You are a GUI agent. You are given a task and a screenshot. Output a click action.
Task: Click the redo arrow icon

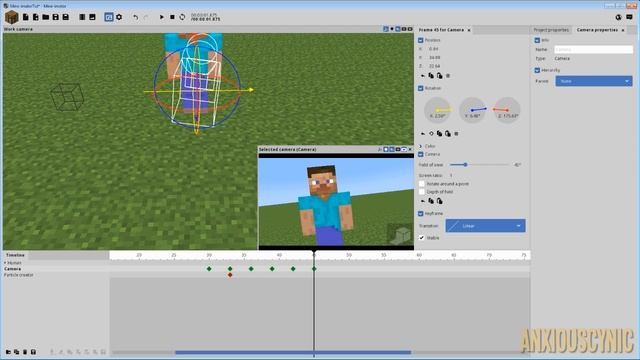146,17
